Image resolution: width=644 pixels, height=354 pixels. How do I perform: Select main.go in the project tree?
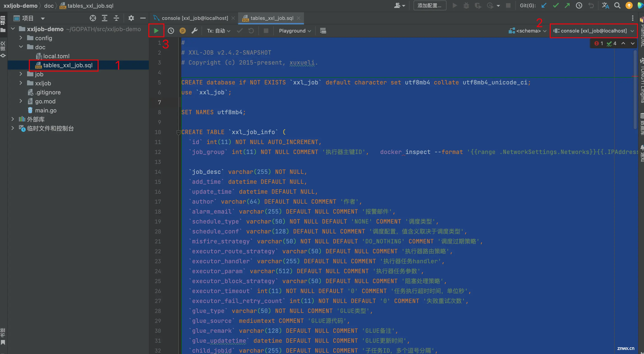tap(46, 110)
